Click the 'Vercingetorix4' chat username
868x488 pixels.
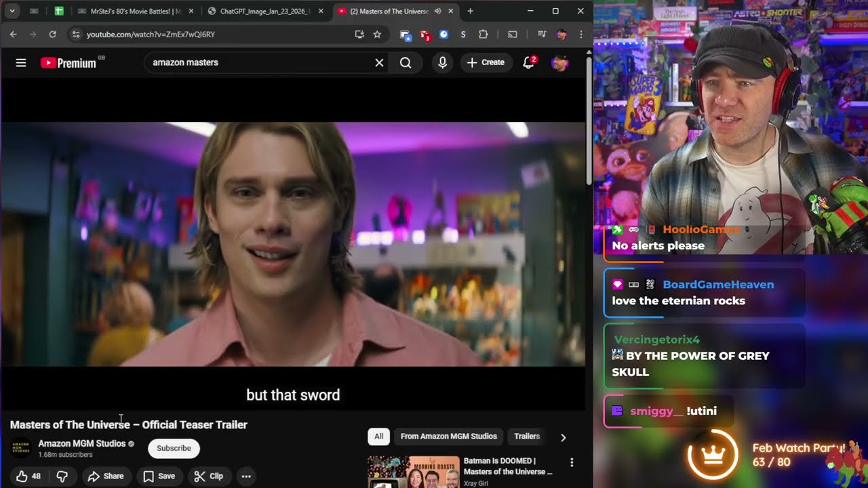pos(656,339)
